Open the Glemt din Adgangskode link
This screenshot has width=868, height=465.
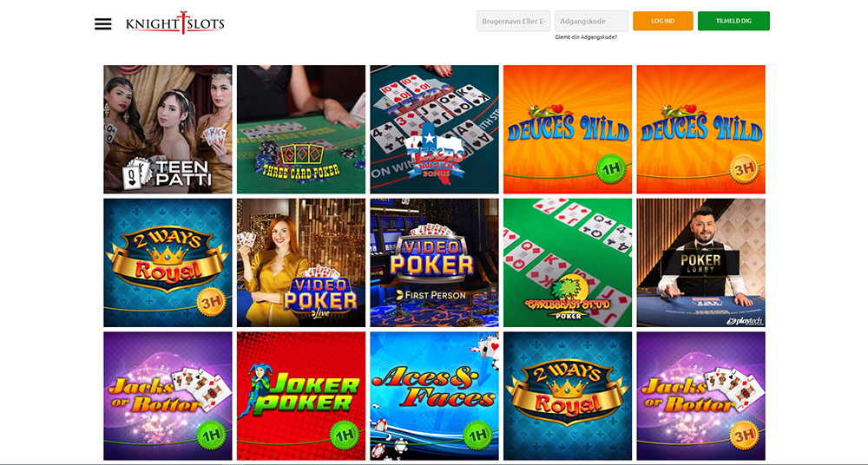[586, 37]
